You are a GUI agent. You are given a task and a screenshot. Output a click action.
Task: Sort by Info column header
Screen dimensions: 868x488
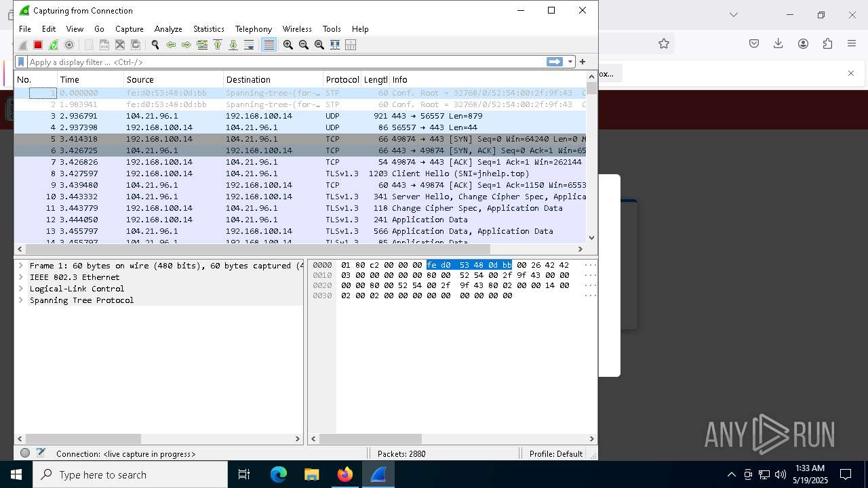488,79
